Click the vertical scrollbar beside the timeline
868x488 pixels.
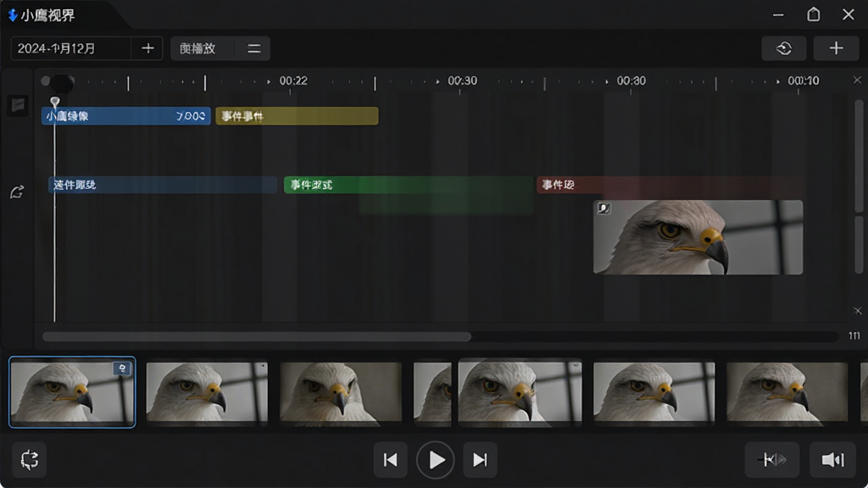tap(859, 156)
